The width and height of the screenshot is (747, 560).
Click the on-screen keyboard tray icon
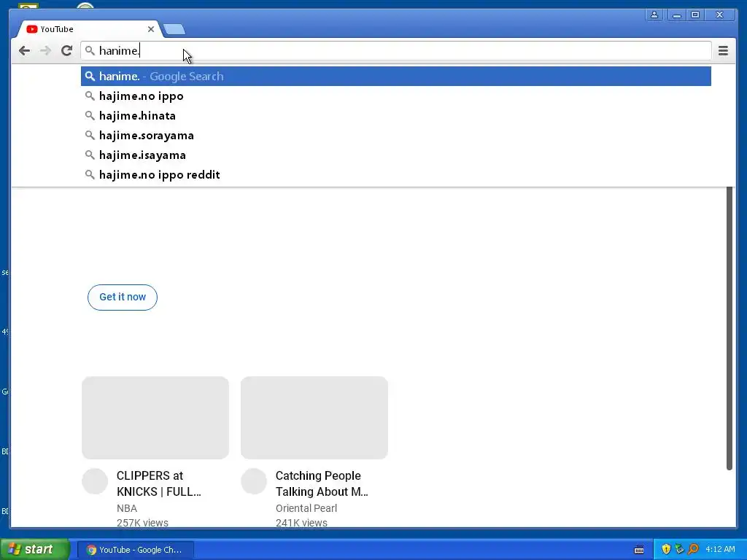coord(639,550)
